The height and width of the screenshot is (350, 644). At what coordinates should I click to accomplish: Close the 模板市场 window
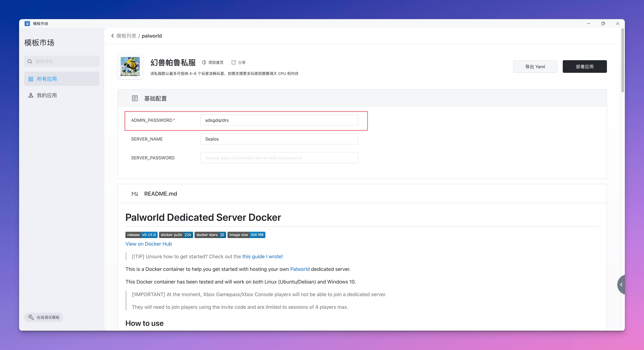[617, 24]
